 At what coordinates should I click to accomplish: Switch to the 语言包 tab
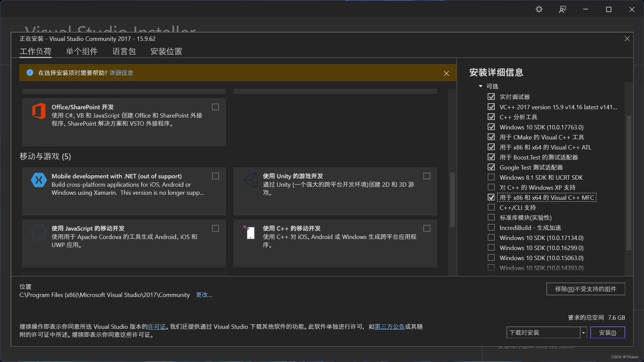pyautogui.click(x=123, y=52)
